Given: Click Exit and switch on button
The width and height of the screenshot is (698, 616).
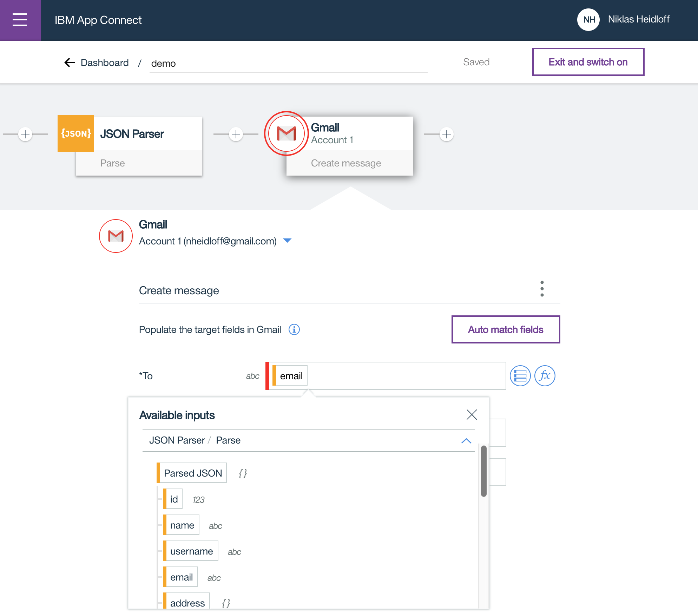Looking at the screenshot, I should (x=588, y=62).
